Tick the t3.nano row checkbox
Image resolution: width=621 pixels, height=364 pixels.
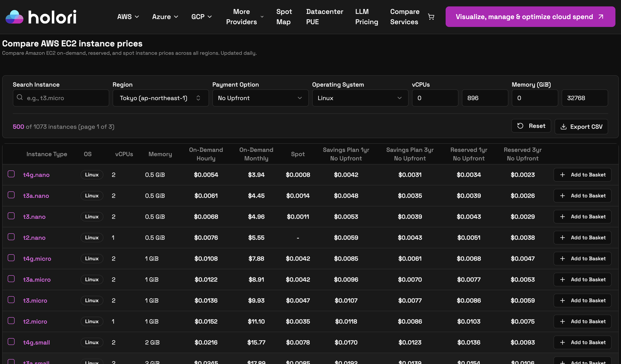click(x=11, y=216)
